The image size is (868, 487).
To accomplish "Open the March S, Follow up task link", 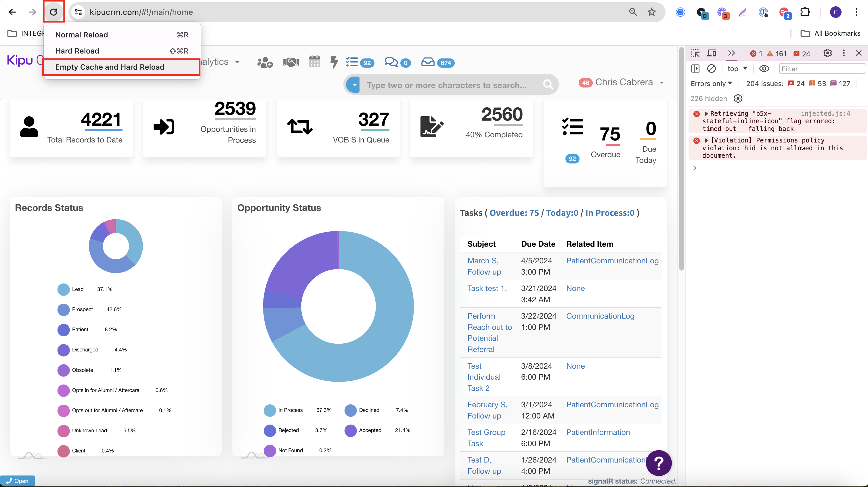I will pos(484,266).
